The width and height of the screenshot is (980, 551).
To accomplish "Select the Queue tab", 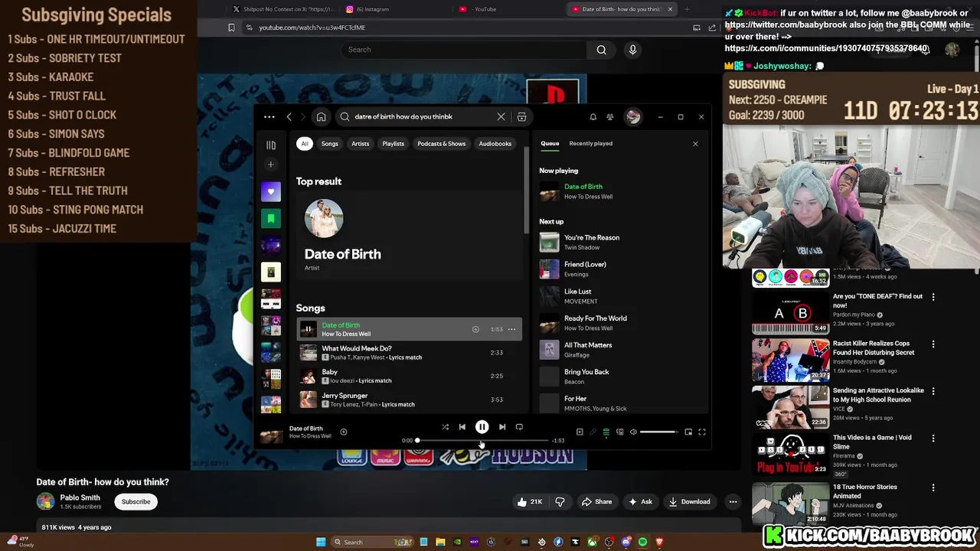I will pyautogui.click(x=550, y=143).
